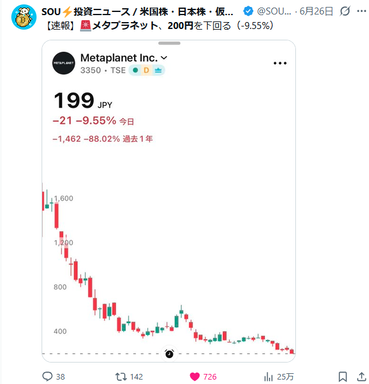
Task: Grab the card's top drag handle
Action: [169, 43]
